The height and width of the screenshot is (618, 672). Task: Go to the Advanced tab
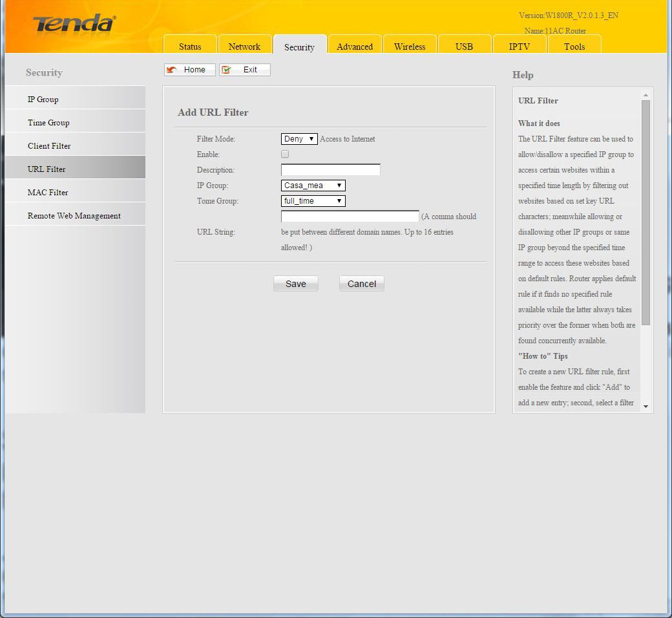[355, 47]
